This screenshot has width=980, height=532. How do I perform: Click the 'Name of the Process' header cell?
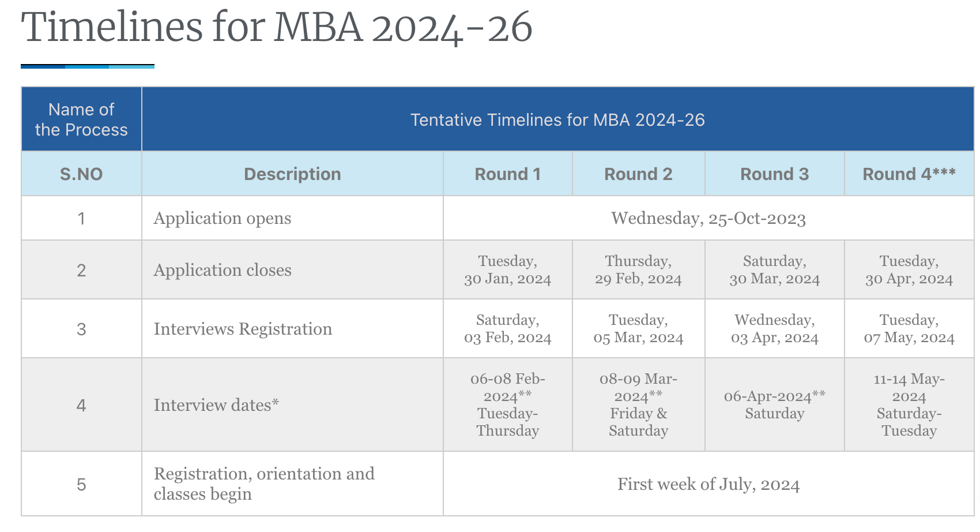(x=81, y=119)
